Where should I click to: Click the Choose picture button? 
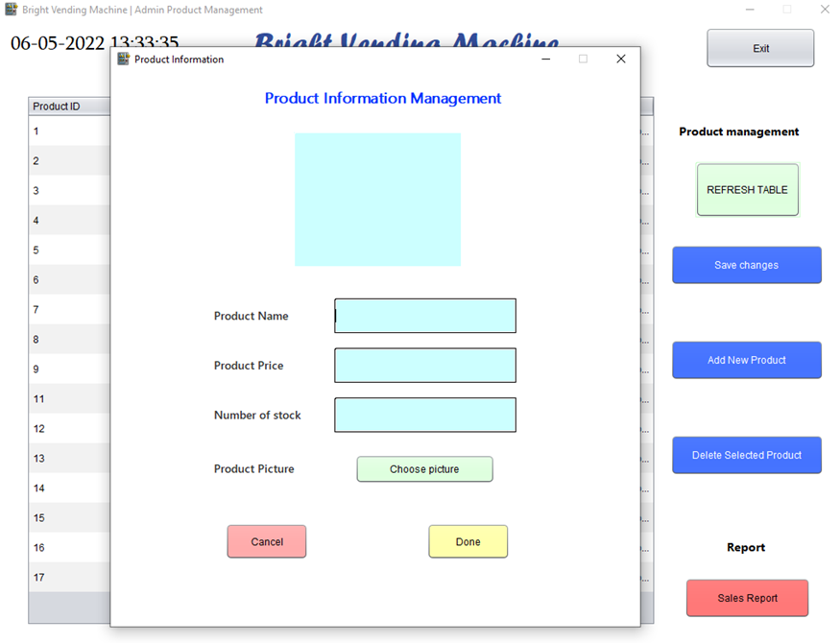point(425,469)
